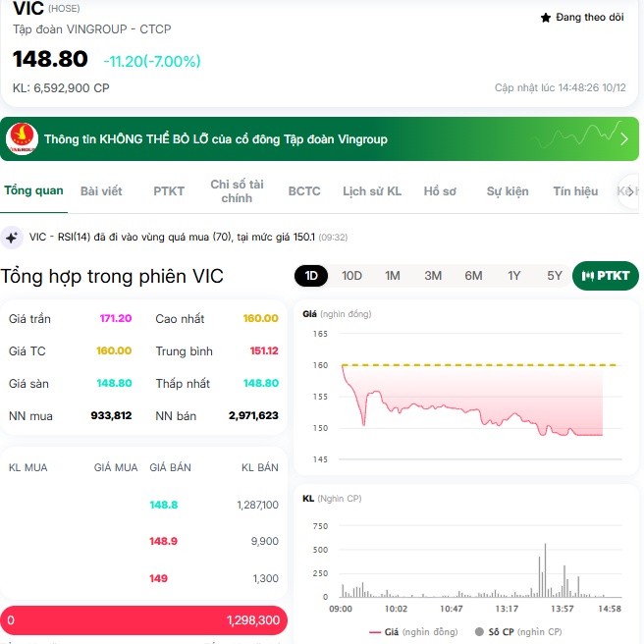Open the Bài viết tab

coord(101,190)
